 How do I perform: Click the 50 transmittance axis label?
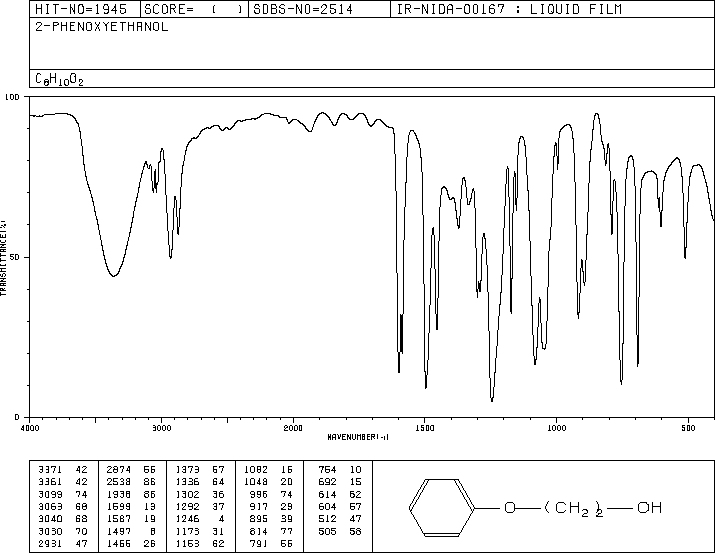15,257
